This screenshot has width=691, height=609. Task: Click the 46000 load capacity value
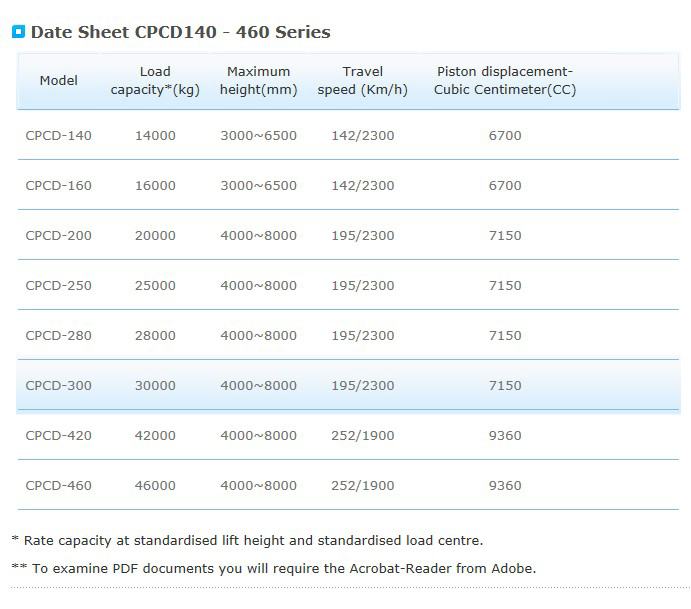coord(155,486)
